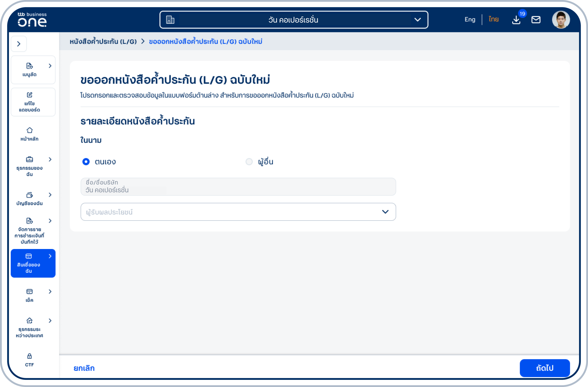Open the เมนูลัด (shortcuts) menu in sidebar
The image size is (588, 387).
[33, 70]
